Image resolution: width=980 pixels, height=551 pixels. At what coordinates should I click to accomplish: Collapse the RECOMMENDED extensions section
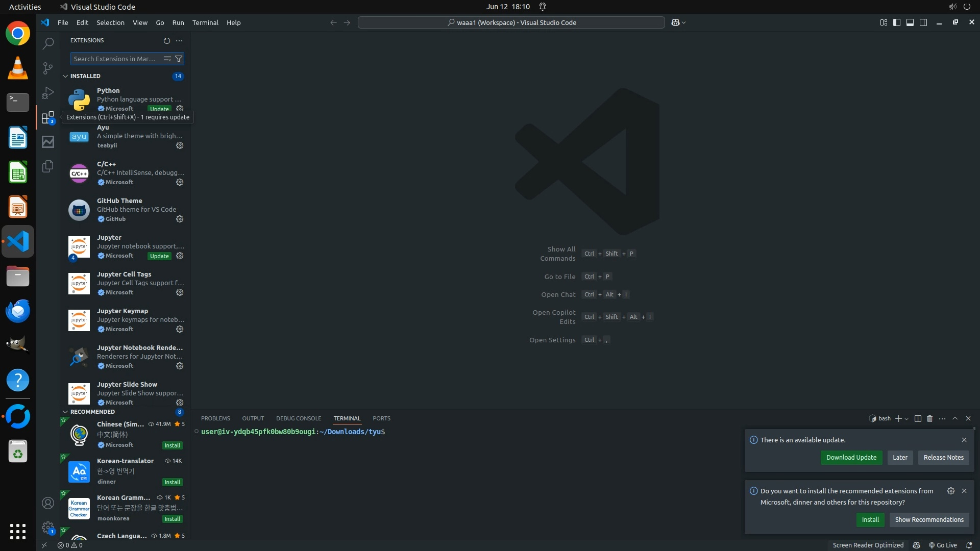[x=65, y=412]
